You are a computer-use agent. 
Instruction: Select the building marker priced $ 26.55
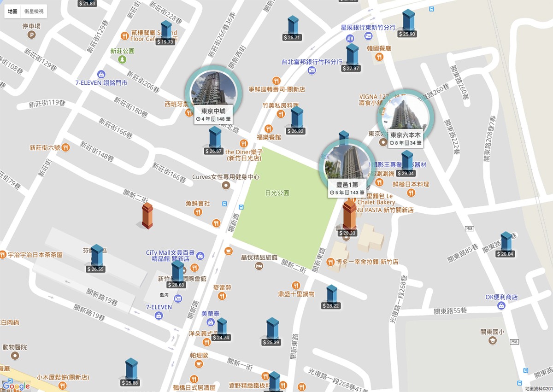pyautogui.click(x=96, y=258)
